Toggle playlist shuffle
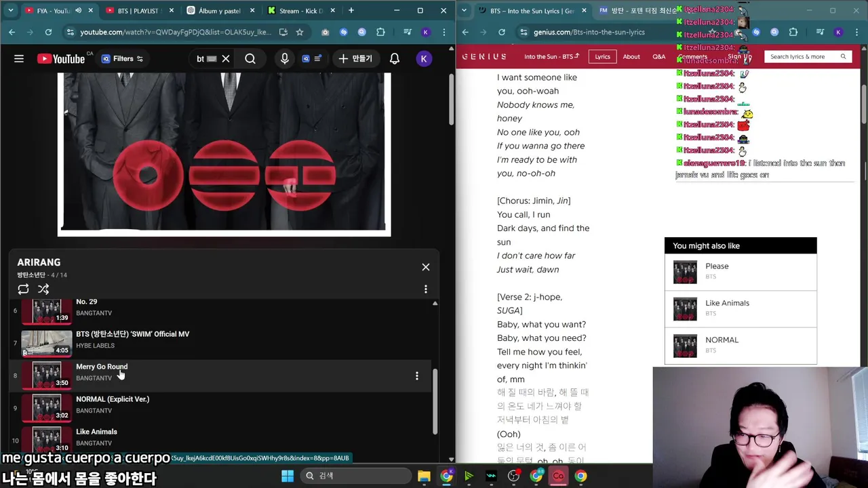 coord(43,289)
